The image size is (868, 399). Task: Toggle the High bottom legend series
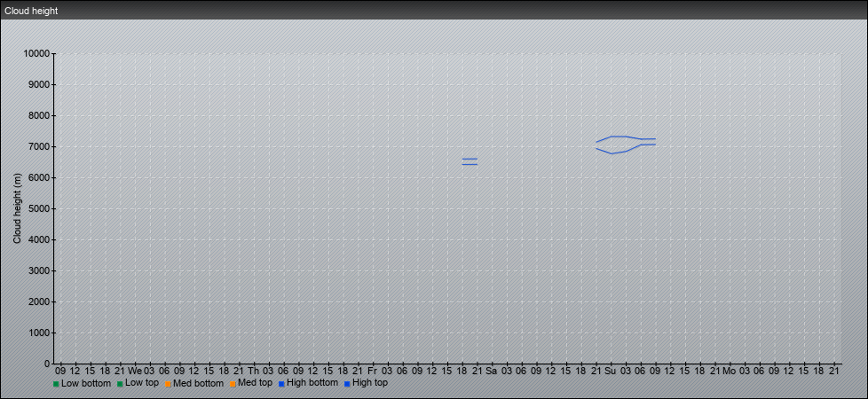coord(308,383)
